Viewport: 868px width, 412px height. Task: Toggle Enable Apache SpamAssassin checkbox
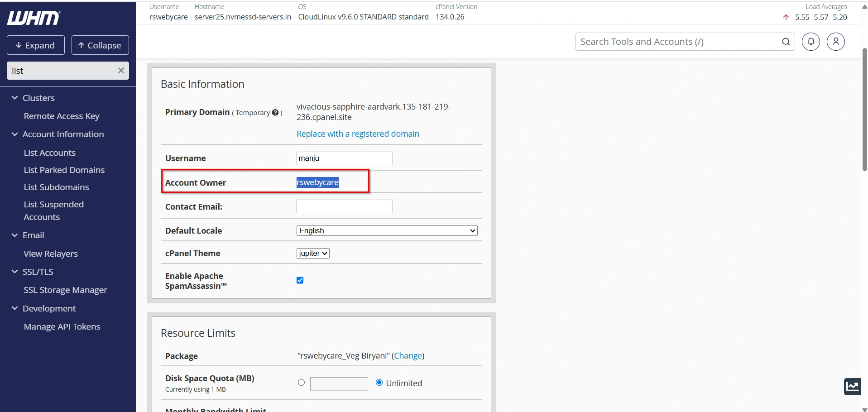coord(300,280)
